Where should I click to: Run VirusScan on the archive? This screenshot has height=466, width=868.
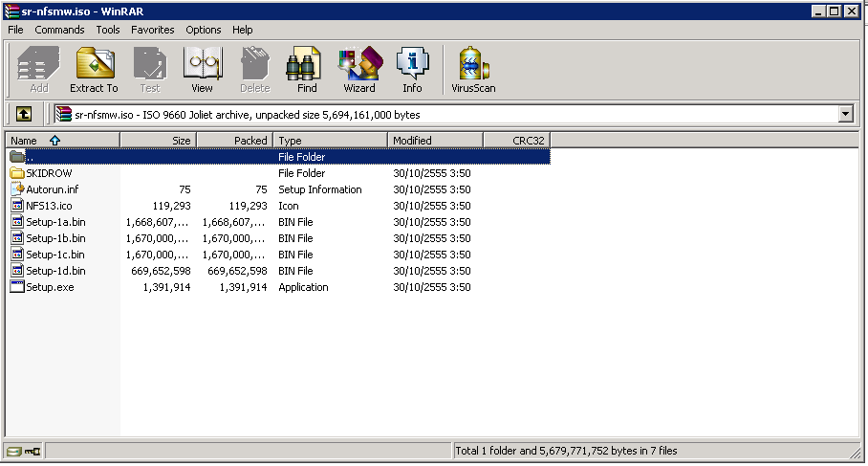click(x=473, y=69)
